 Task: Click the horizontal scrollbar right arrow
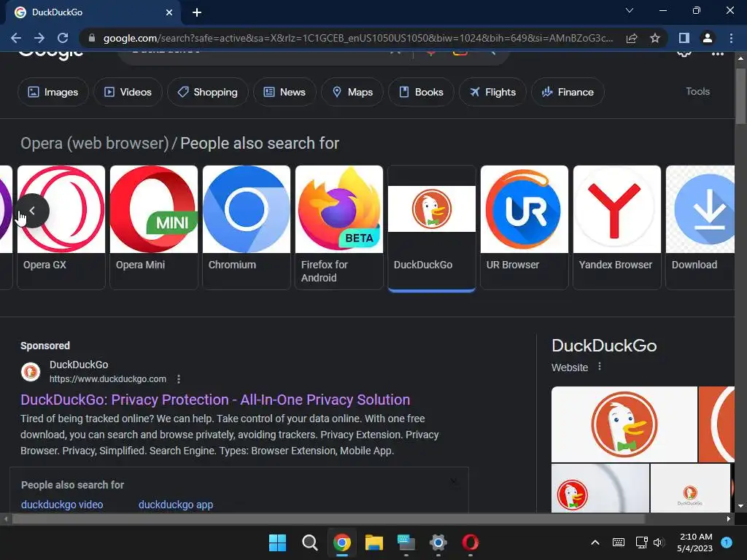coord(729,518)
